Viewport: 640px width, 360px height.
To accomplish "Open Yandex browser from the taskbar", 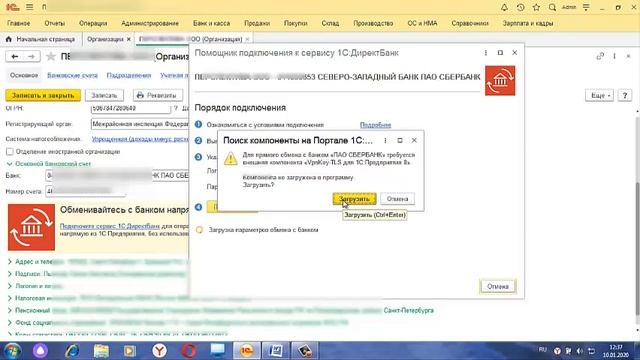I will (x=160, y=351).
